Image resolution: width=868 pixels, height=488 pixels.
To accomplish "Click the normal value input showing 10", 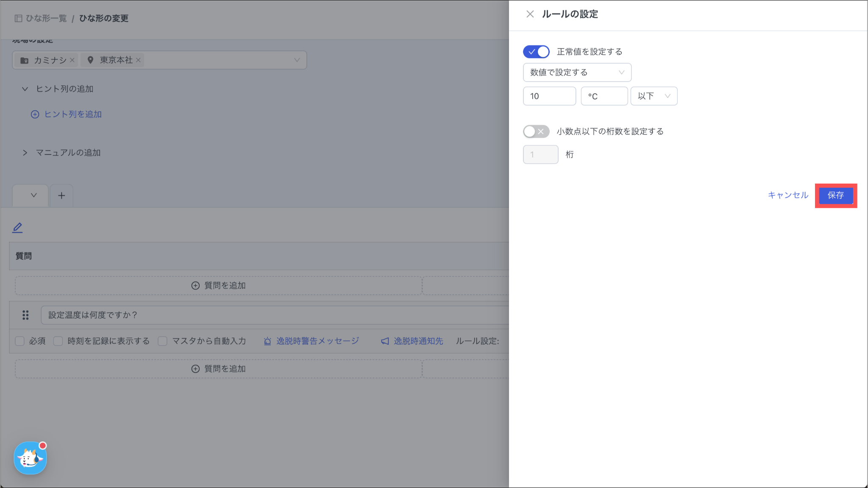I will tap(549, 96).
